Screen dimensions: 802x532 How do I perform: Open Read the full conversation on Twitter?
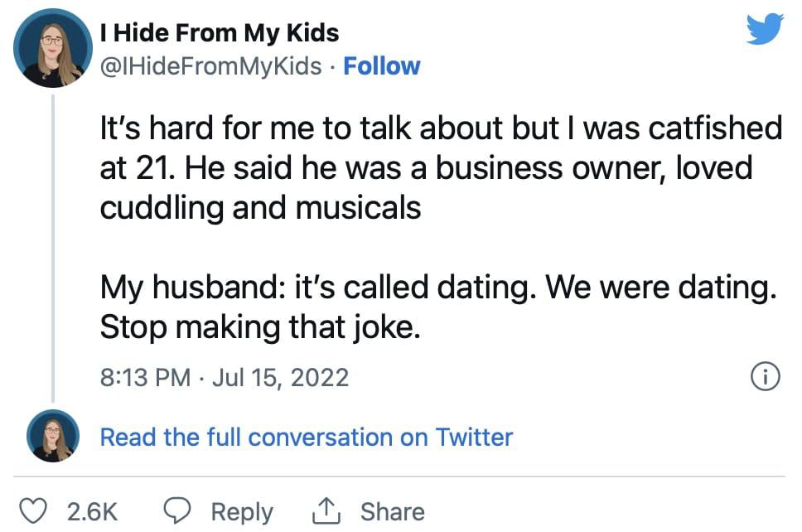[x=307, y=438]
